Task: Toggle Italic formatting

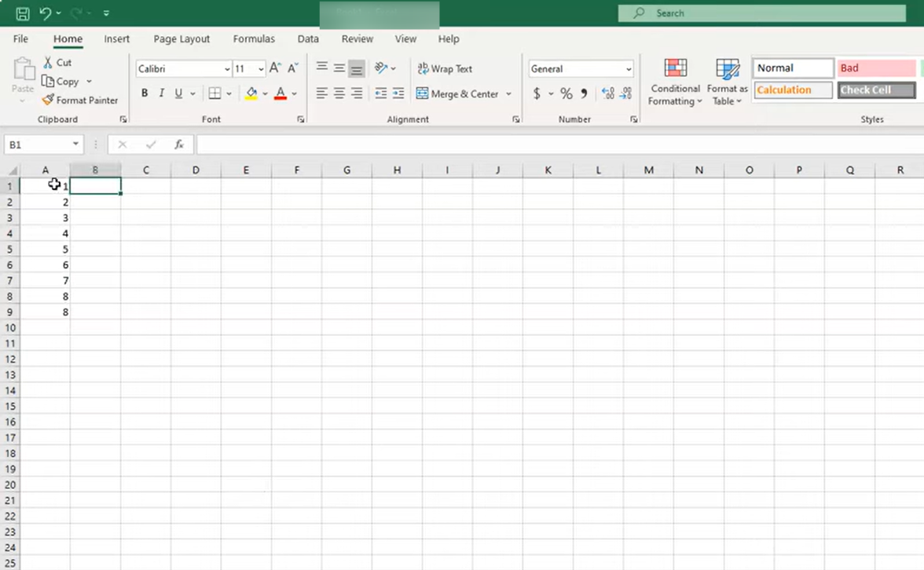Action: pos(162,93)
